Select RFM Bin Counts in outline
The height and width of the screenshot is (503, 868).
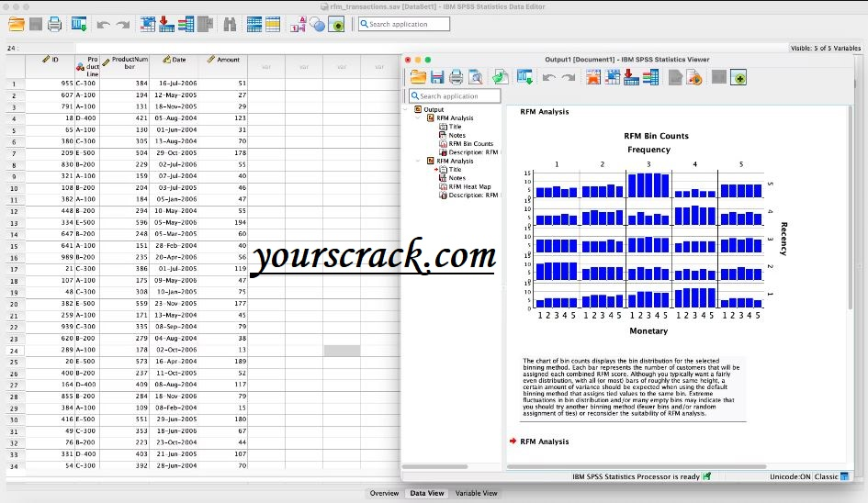pyautogui.click(x=470, y=144)
